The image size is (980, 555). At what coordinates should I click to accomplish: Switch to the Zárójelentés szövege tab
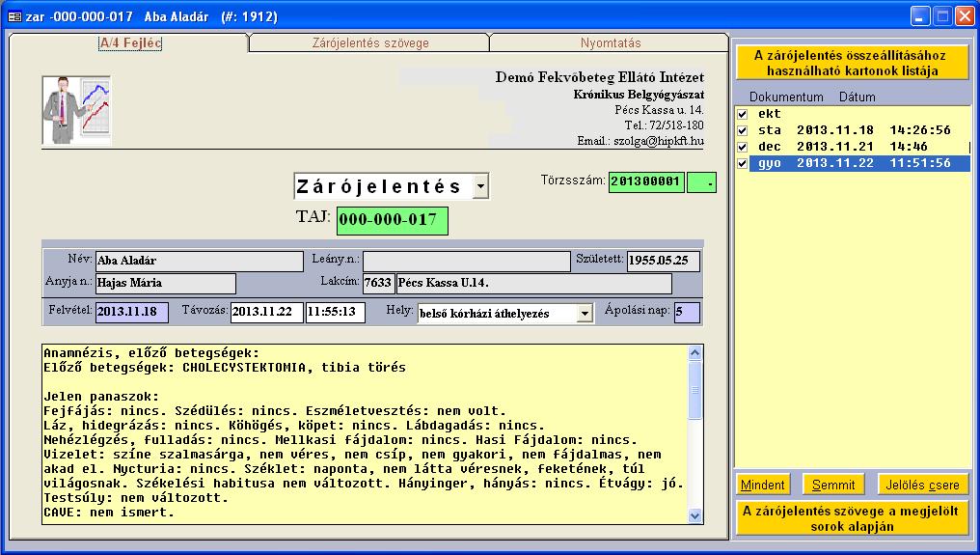click(370, 43)
